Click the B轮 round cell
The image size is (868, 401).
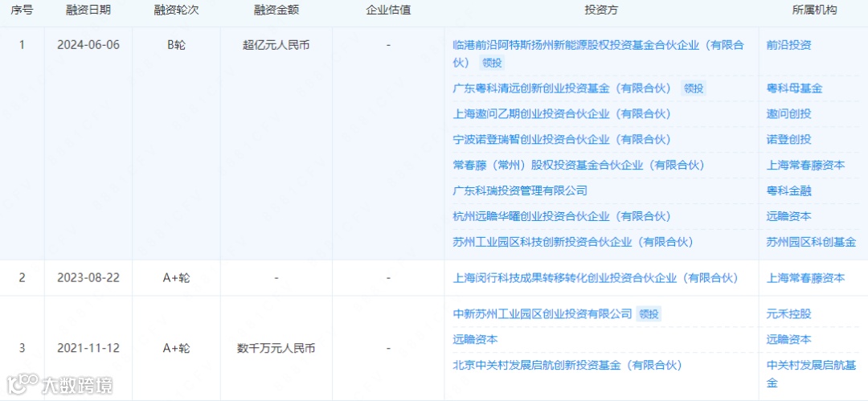(x=176, y=46)
